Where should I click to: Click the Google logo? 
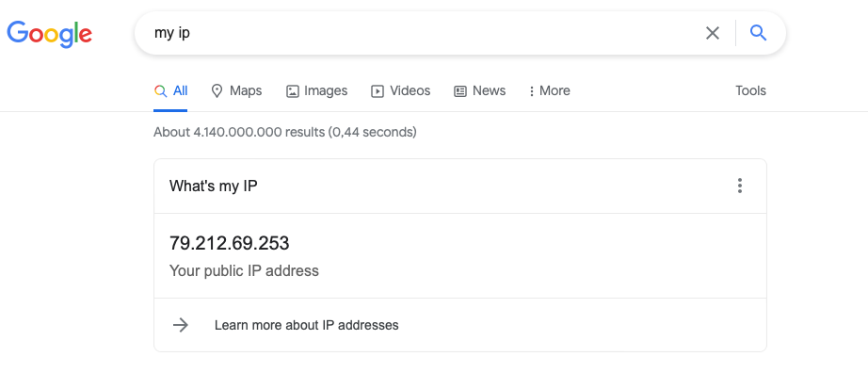click(x=49, y=34)
